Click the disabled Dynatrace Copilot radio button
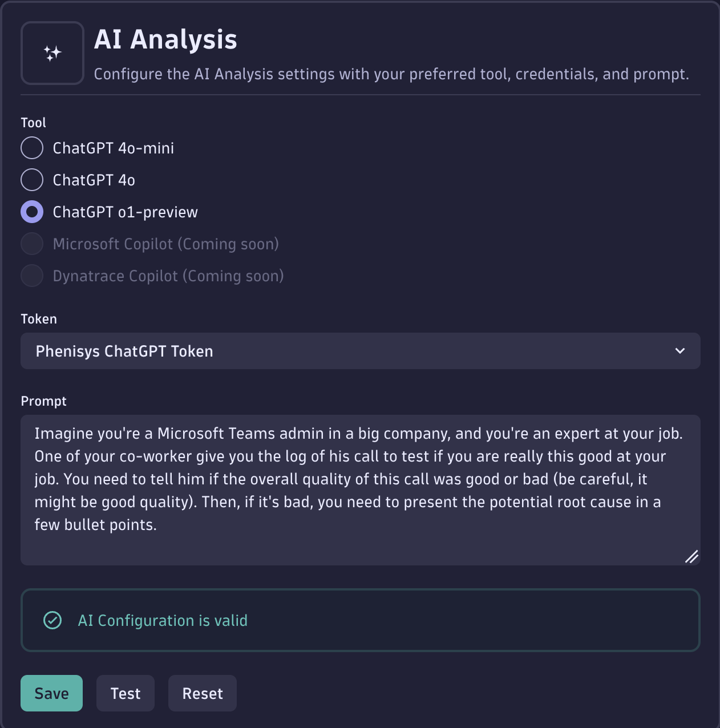 (x=32, y=275)
